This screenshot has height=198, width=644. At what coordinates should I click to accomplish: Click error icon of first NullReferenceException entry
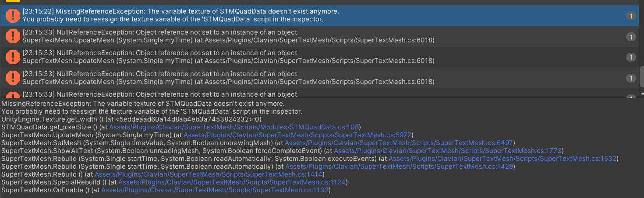[13, 36]
